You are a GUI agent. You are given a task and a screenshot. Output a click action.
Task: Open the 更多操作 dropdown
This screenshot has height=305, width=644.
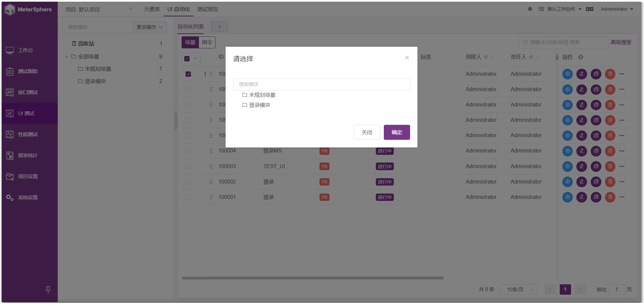[150, 27]
